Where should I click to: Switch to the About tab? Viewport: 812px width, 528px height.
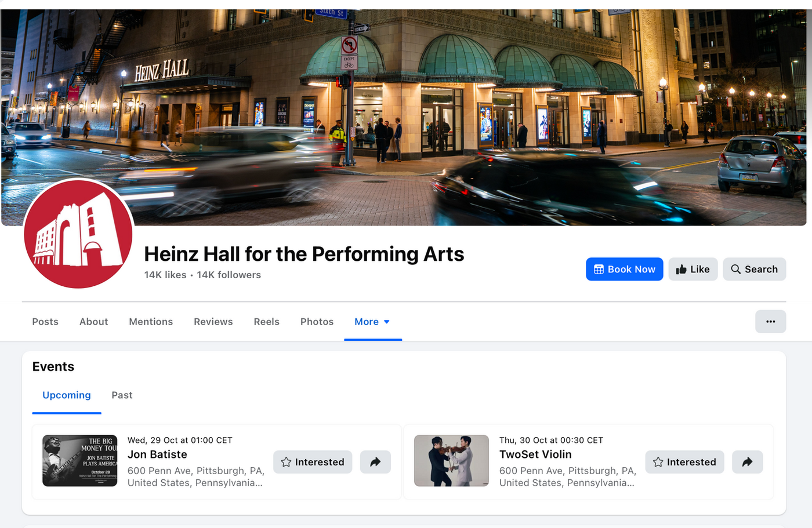[93, 322]
